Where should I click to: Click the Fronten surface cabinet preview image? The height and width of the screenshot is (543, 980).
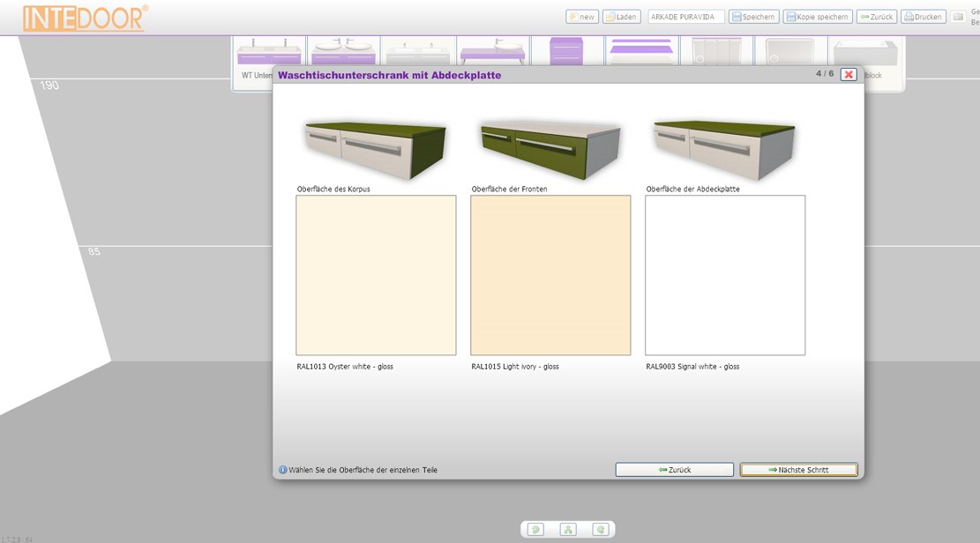click(550, 146)
